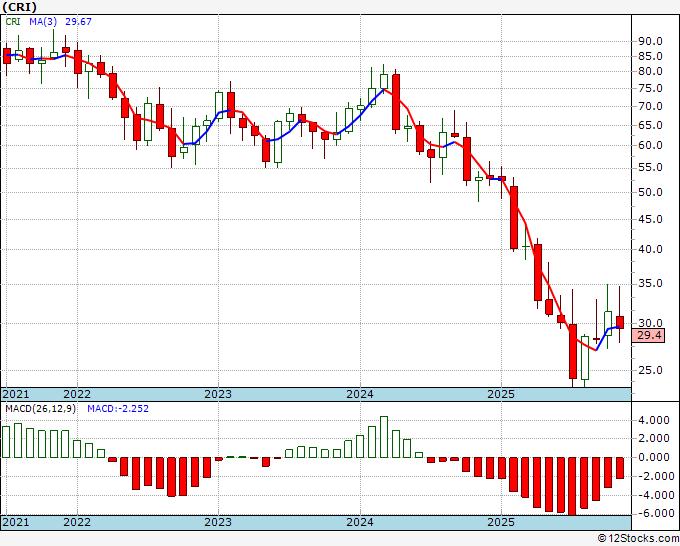The image size is (680, 546).
Task: Click 2025 on the price chart time axis
Action: [501, 394]
